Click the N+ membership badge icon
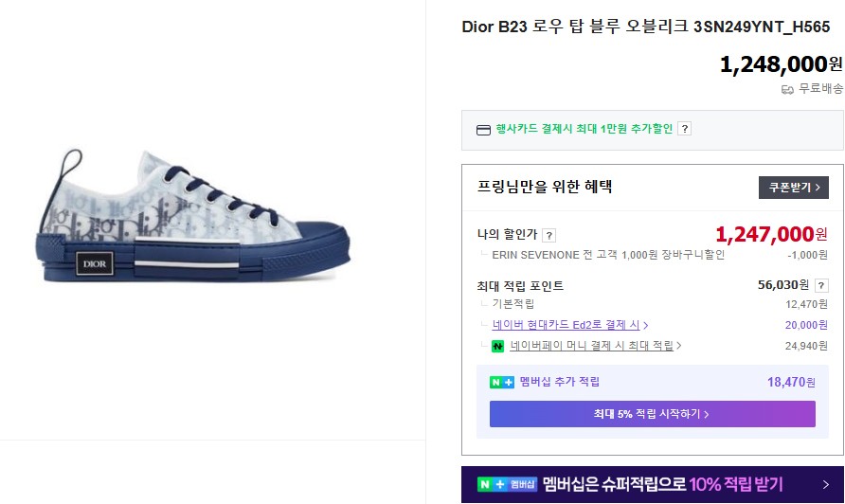This screenshot has height=504, width=845. pyautogui.click(x=502, y=382)
